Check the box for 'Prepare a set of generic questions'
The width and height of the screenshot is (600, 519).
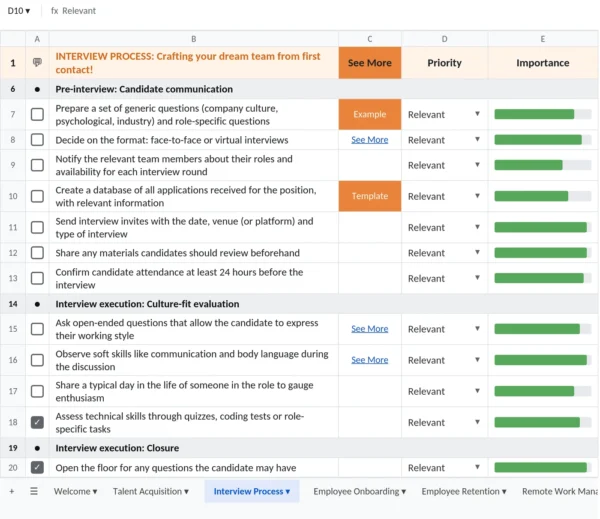[37, 114]
